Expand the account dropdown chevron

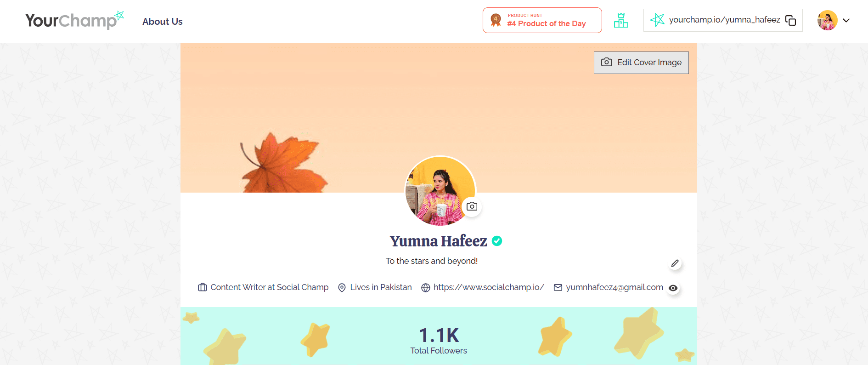tap(846, 20)
